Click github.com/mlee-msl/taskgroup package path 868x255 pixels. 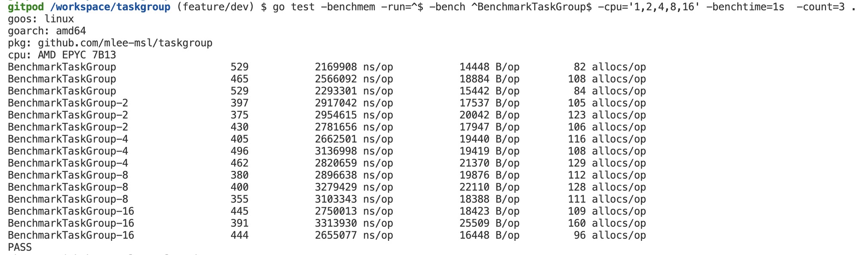pos(125,43)
